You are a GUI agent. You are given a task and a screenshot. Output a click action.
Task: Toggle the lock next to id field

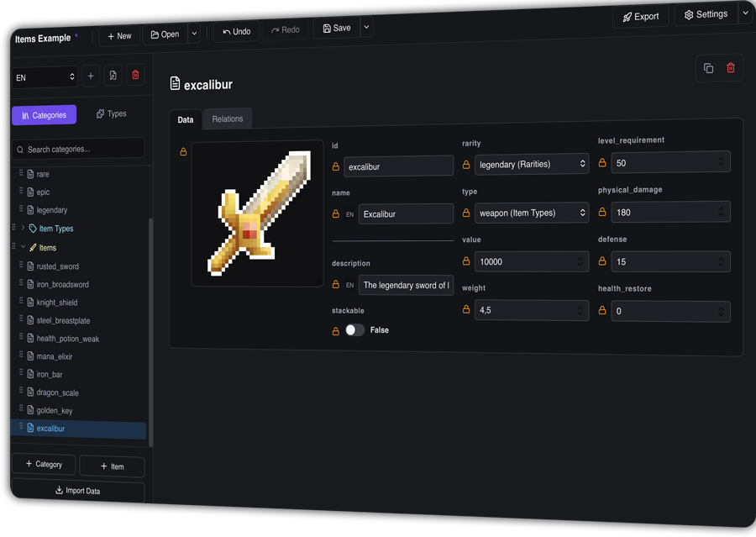pos(335,167)
